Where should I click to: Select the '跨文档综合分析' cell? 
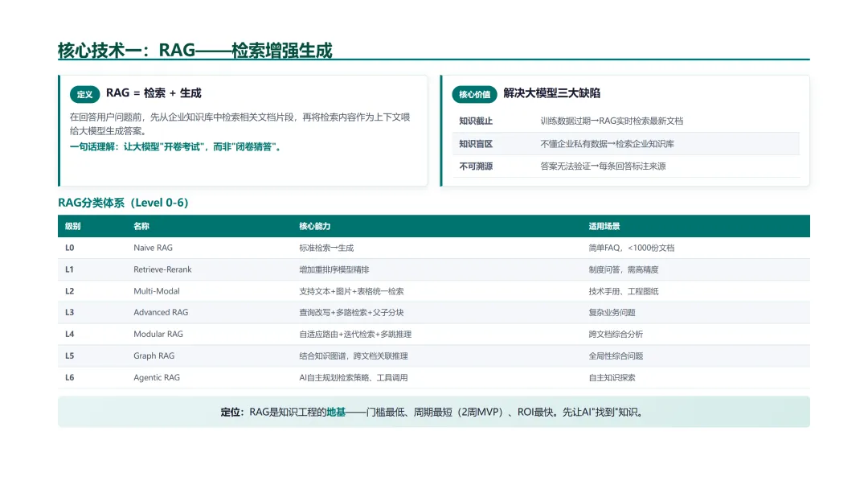pyautogui.click(x=616, y=335)
